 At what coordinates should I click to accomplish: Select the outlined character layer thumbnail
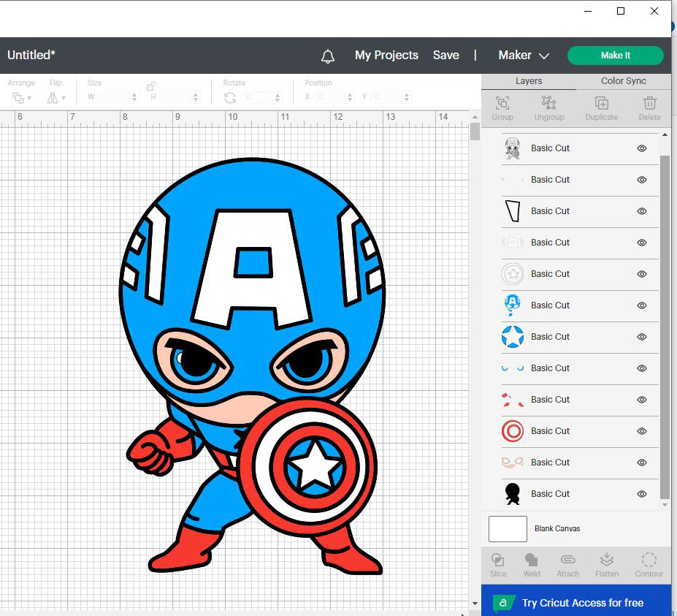(x=513, y=148)
